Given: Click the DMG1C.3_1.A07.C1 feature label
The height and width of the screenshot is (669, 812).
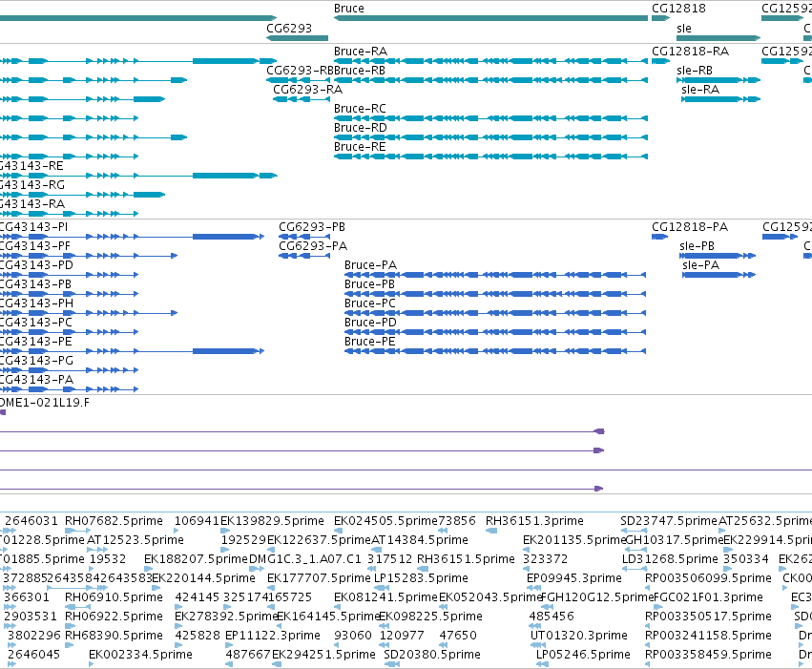Looking at the screenshot, I should (x=305, y=559).
